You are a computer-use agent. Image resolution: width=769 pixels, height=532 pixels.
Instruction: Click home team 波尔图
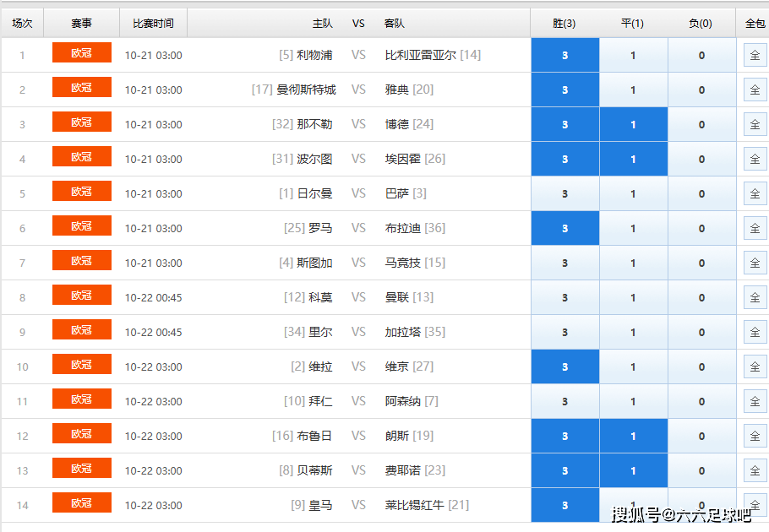click(x=314, y=160)
